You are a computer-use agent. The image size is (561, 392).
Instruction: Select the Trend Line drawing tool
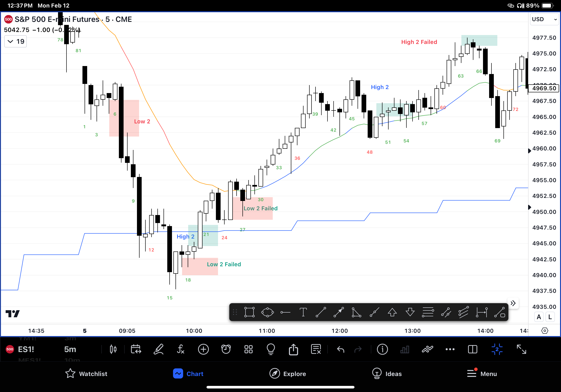[321, 312]
